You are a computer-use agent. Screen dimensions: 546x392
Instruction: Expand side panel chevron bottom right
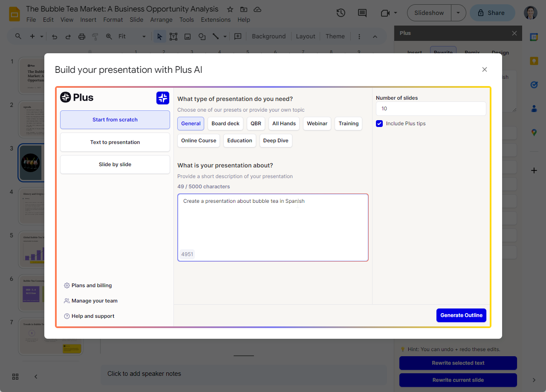coord(534,380)
